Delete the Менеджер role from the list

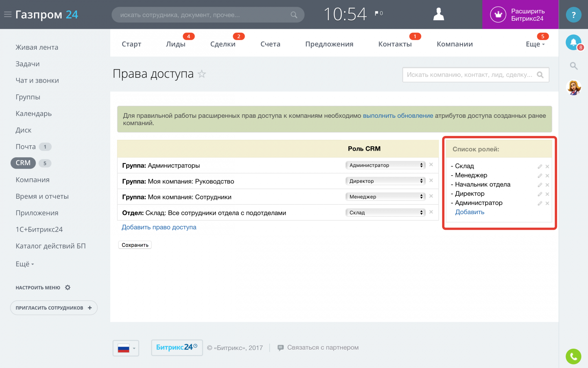point(547,176)
